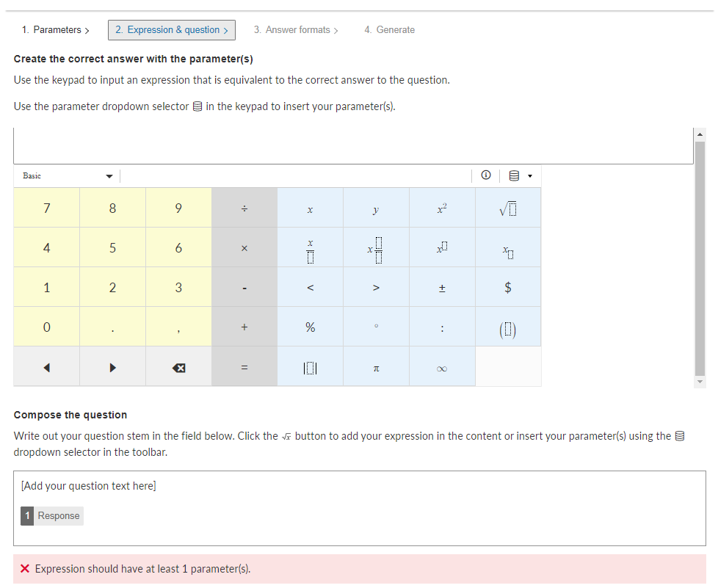Insert the exponent power template
Screen dimensions: 718x588
[x=442, y=248]
